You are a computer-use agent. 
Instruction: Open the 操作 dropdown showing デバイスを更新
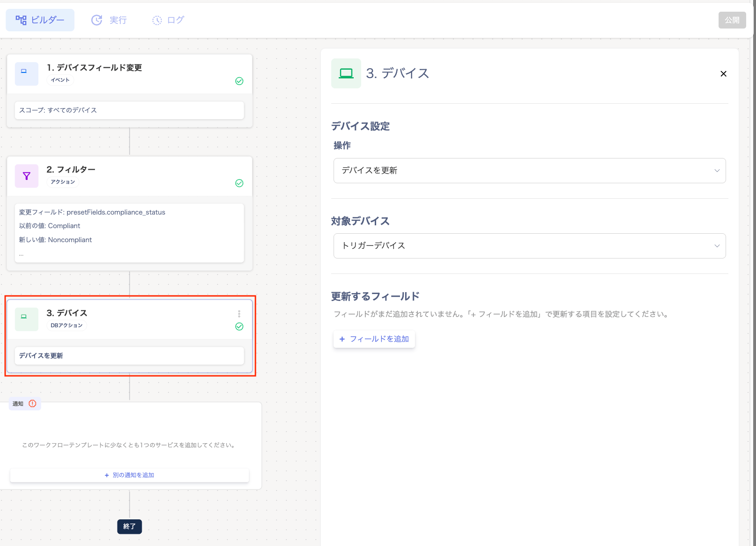coord(530,171)
